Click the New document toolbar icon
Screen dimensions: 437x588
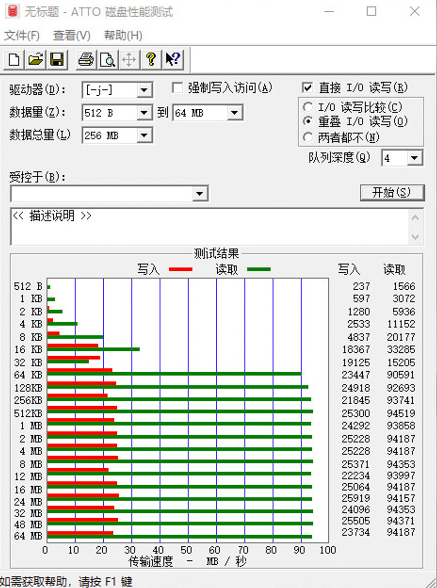click(x=14, y=60)
